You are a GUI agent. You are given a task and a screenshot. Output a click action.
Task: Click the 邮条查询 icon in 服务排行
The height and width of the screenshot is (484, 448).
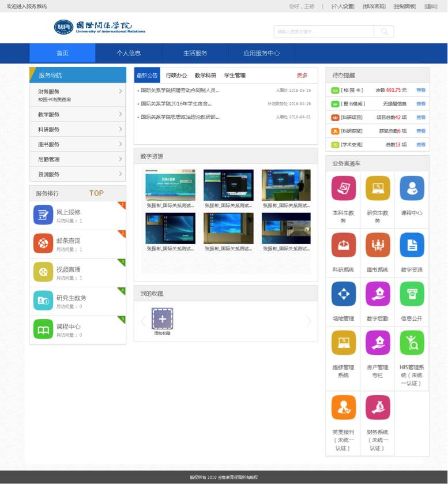point(43,243)
